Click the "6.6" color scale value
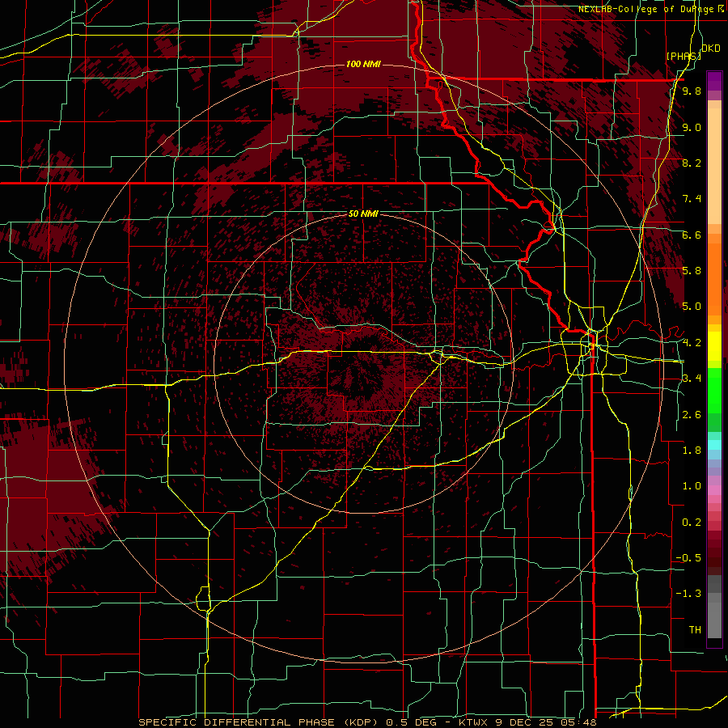 [x=692, y=235]
